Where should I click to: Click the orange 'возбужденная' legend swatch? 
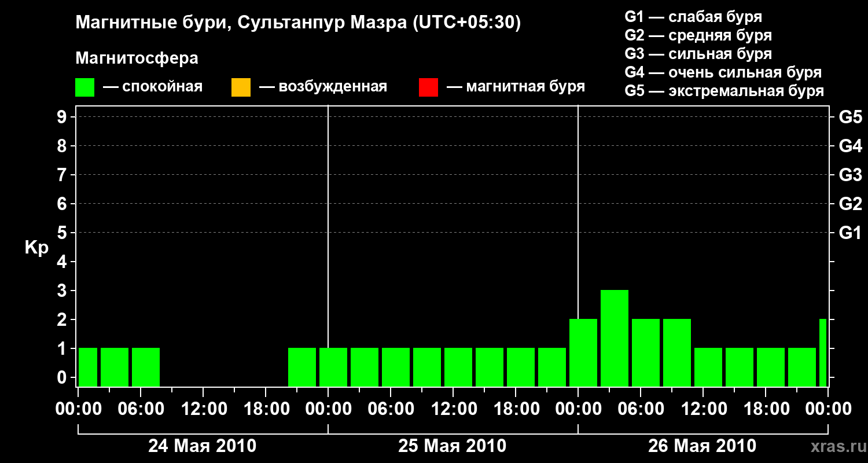tap(241, 87)
